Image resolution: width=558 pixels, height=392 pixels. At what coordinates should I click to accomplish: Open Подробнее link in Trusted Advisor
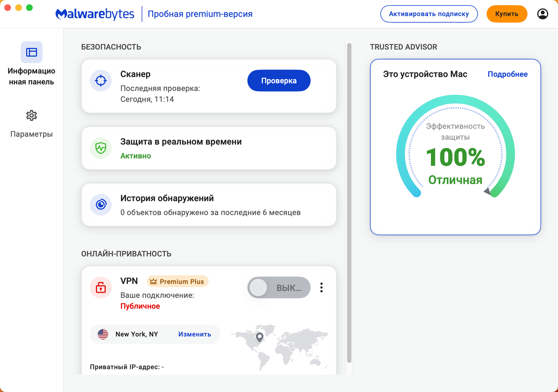[507, 74]
